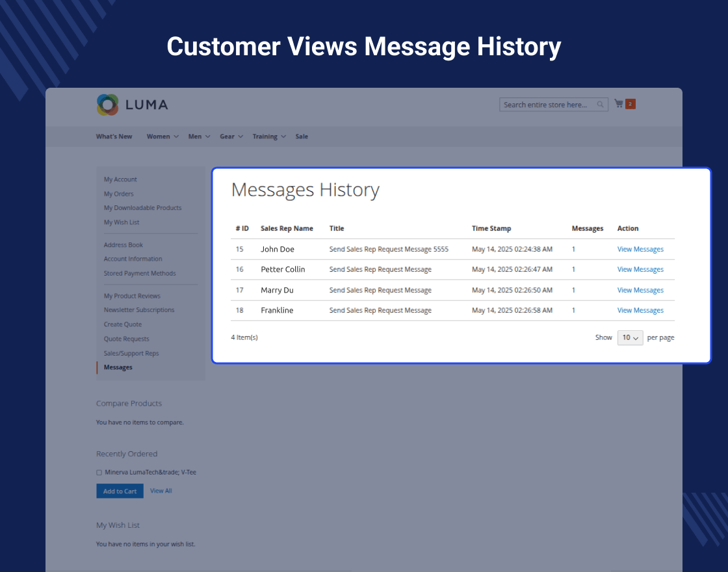This screenshot has width=728, height=572.
Task: Click the search magnifier icon
Action: coord(600,105)
